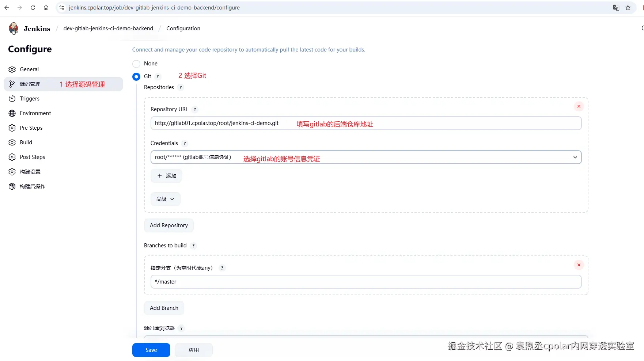View site information icon beside the URL
This screenshot has width=644, height=361.
62,8
